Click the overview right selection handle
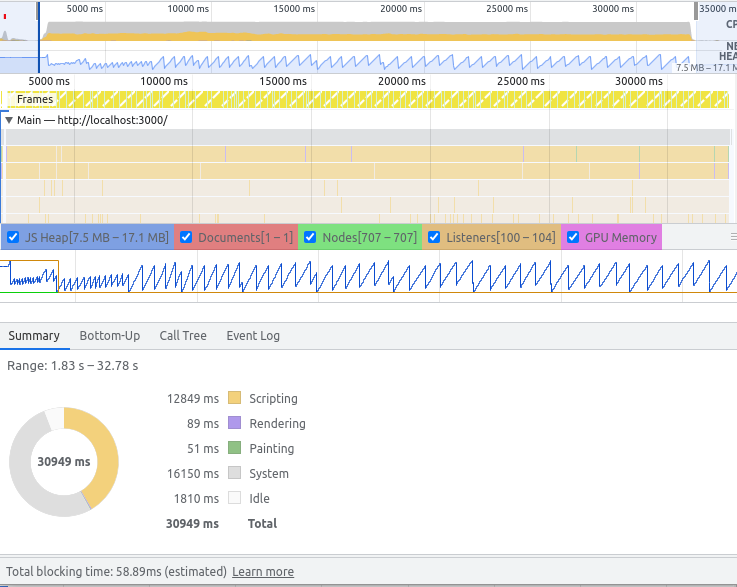Screen dimensions: 737x587 pos(696,11)
